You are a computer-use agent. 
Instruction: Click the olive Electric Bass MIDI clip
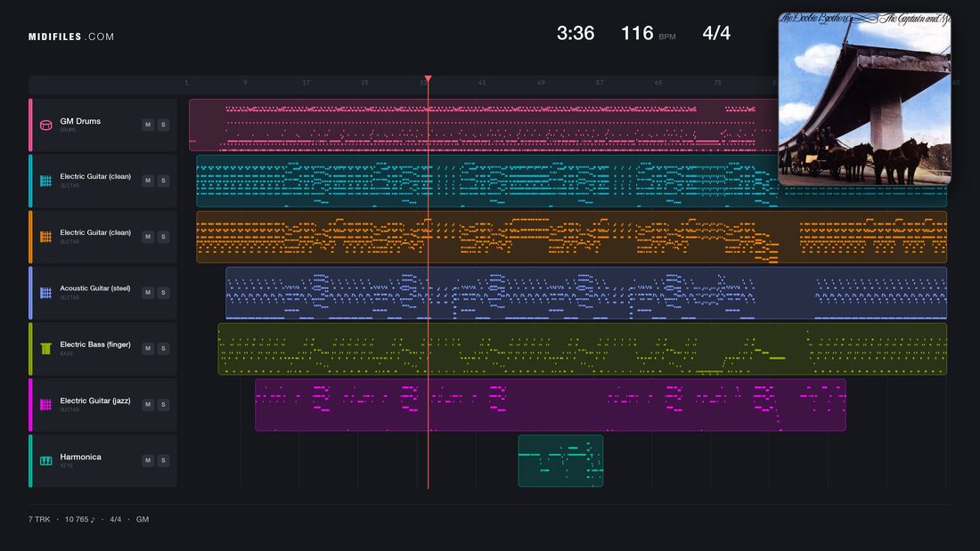tap(583, 349)
